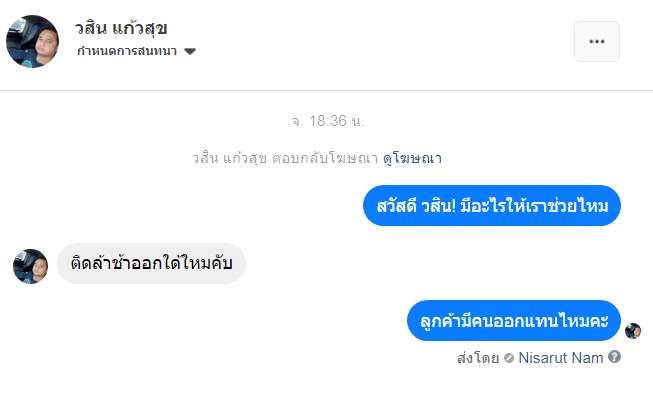The height and width of the screenshot is (420, 653).
Task: Click the ส่งโดย label under last message
Action: point(476,357)
